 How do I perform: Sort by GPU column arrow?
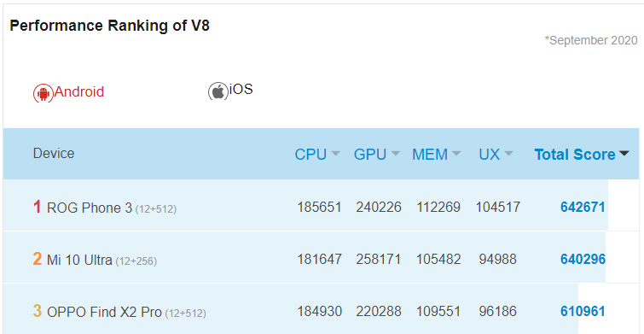point(395,154)
